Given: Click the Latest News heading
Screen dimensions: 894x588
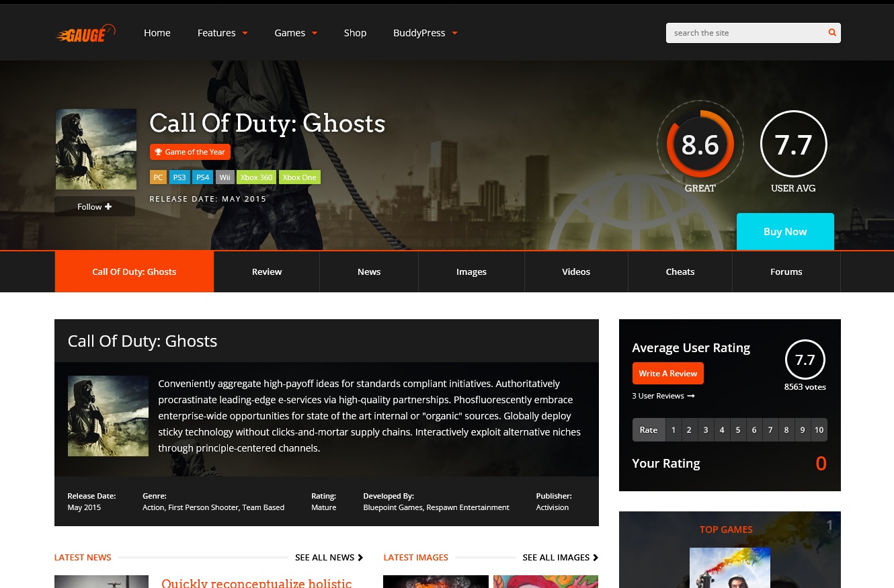Looking at the screenshot, I should 83,557.
